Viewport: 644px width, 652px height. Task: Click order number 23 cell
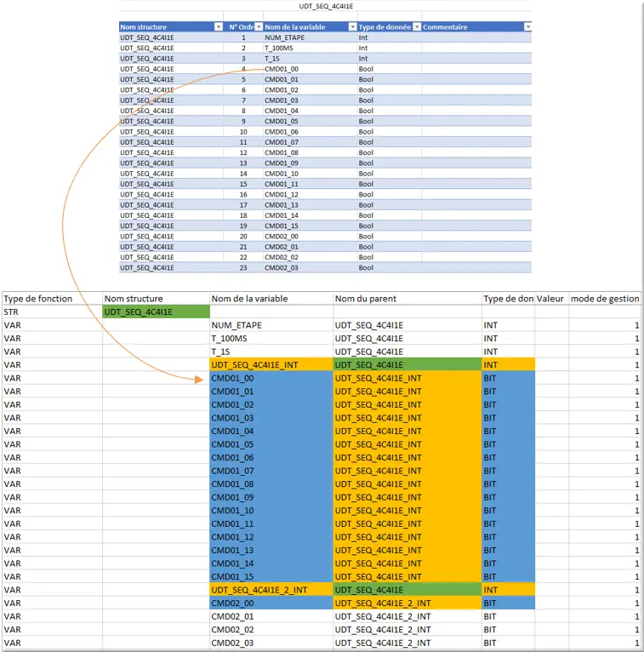243,268
